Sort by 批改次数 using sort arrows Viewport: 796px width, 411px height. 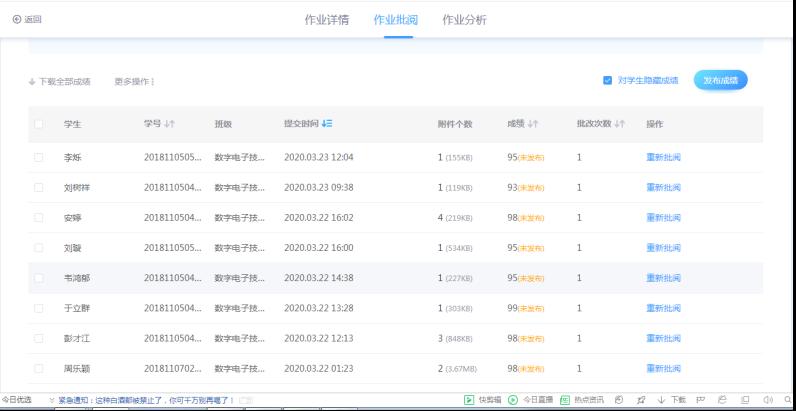(x=620, y=124)
